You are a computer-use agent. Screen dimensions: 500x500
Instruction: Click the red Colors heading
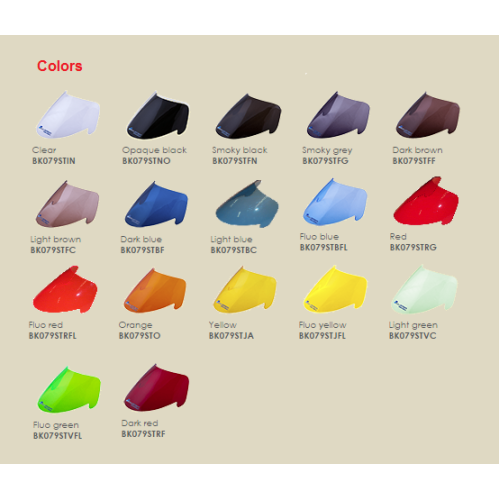point(60,66)
